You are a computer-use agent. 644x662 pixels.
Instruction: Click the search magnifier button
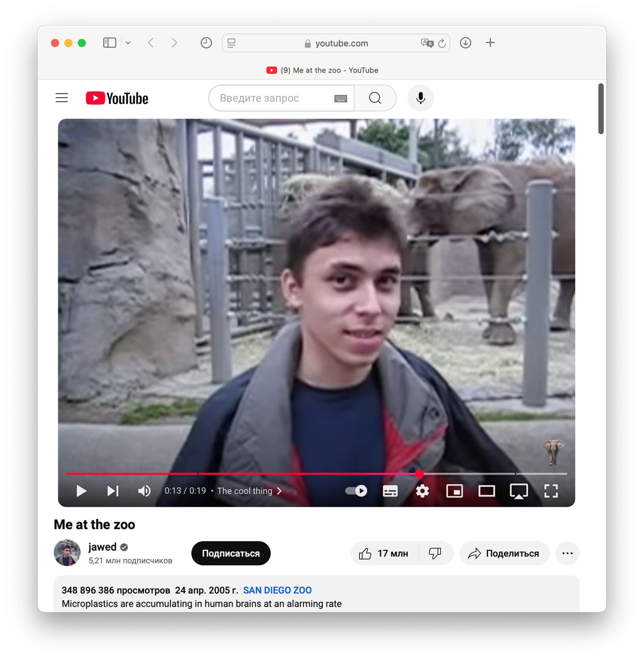tap(375, 98)
